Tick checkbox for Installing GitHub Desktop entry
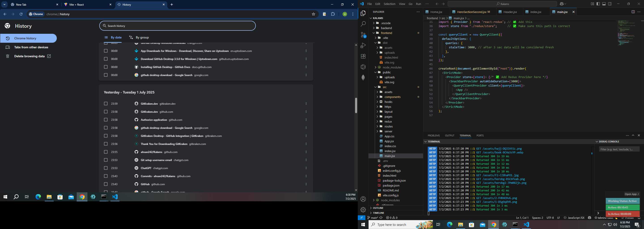 [x=106, y=67]
